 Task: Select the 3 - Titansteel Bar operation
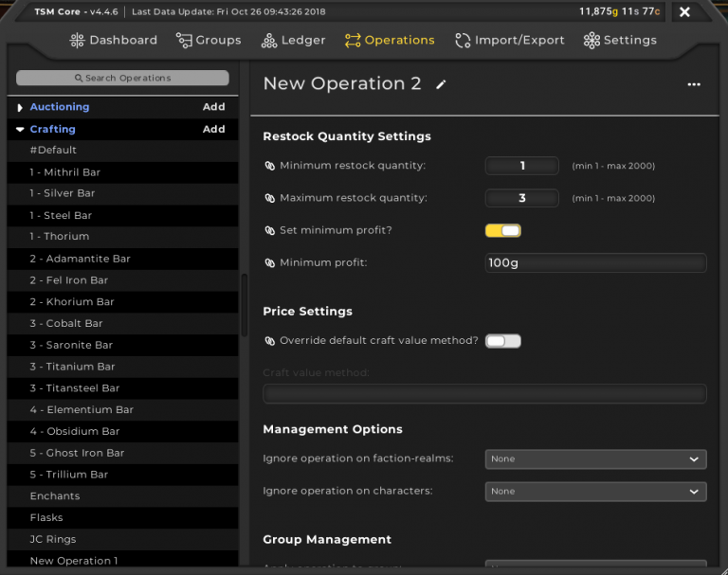click(75, 387)
